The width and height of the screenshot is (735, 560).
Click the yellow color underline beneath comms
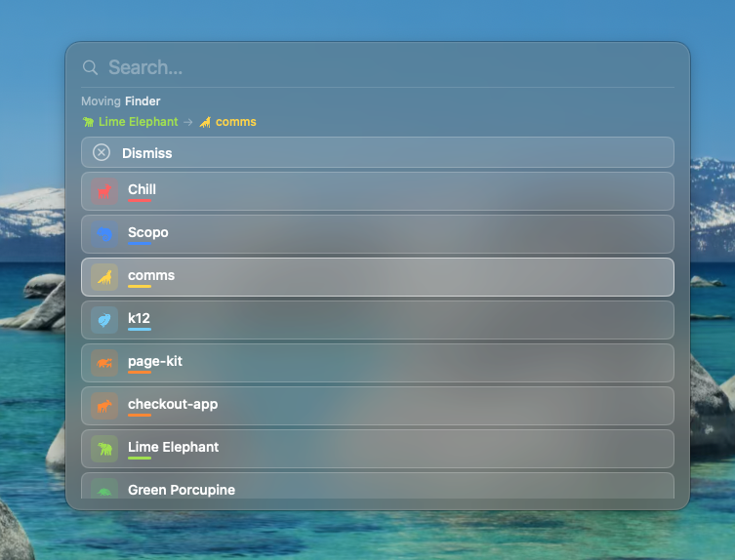pos(140,286)
